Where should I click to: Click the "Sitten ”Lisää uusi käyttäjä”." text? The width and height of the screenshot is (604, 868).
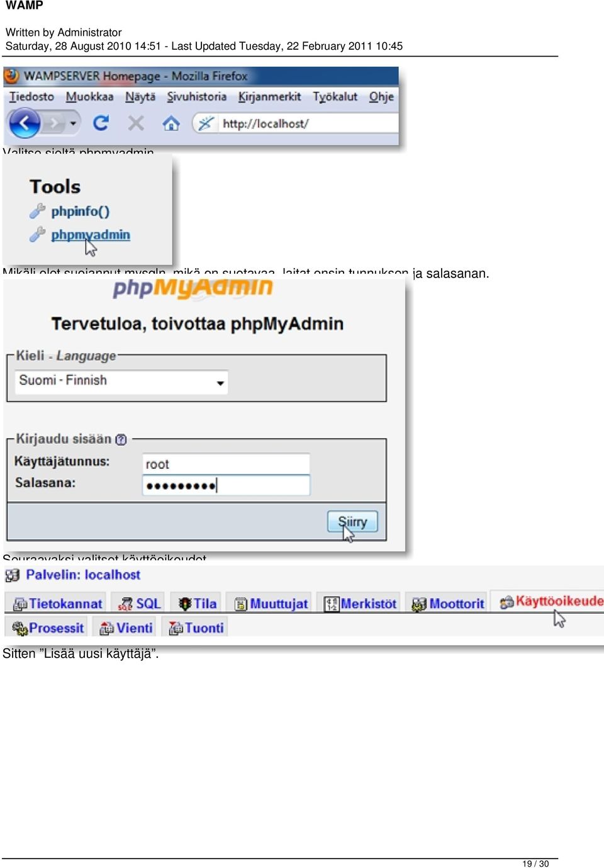pos(81,653)
